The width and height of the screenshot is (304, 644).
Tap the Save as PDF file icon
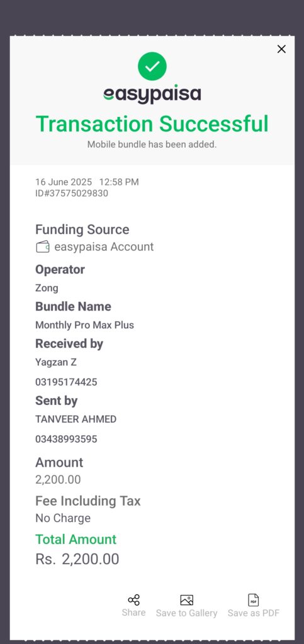pyautogui.click(x=254, y=600)
